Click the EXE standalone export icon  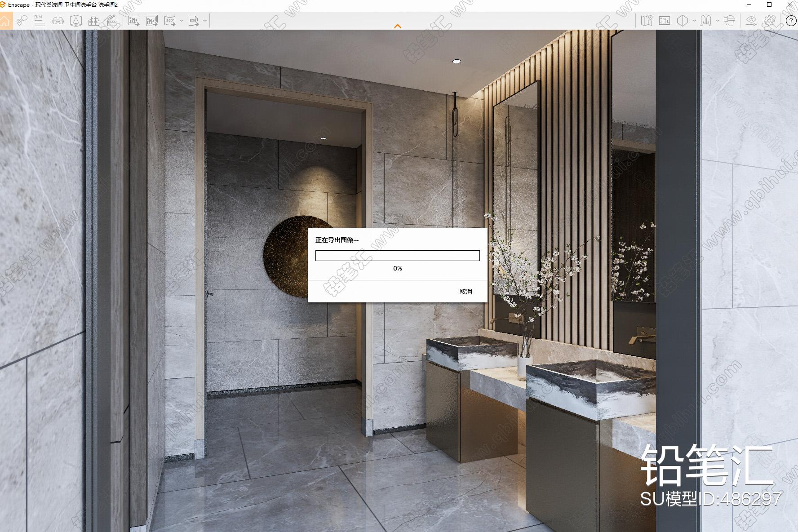pos(194,21)
